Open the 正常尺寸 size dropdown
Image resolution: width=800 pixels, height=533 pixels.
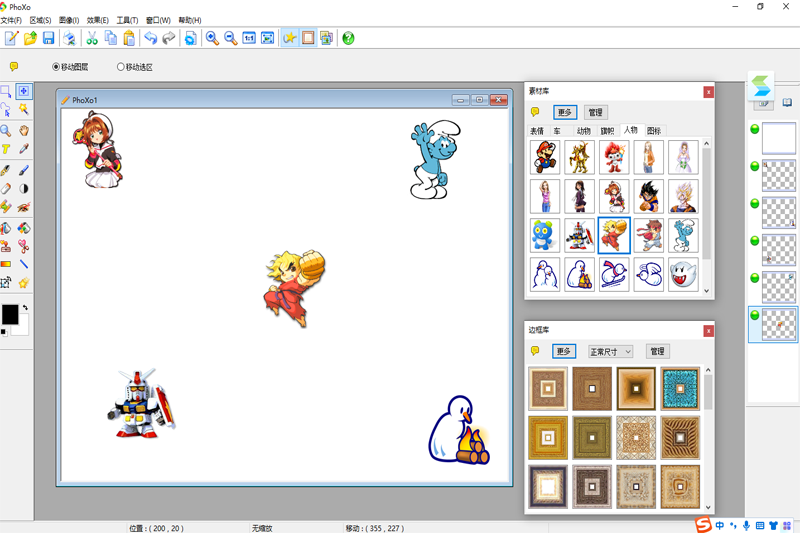point(611,351)
